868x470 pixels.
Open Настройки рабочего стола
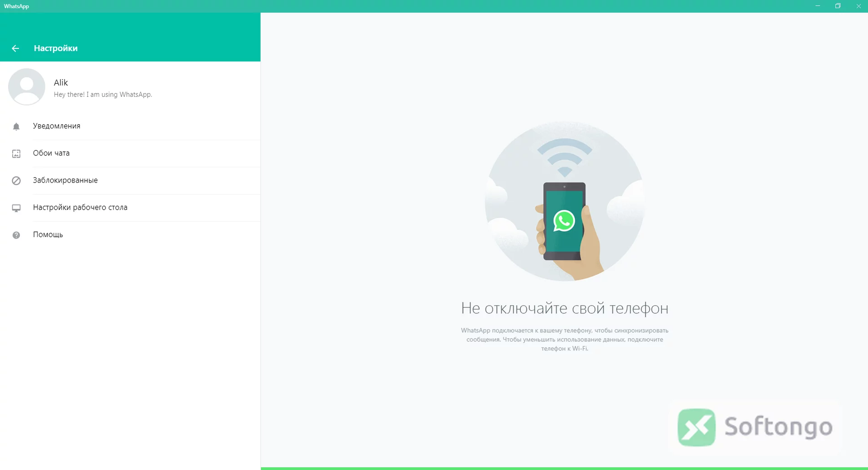[x=130, y=207]
